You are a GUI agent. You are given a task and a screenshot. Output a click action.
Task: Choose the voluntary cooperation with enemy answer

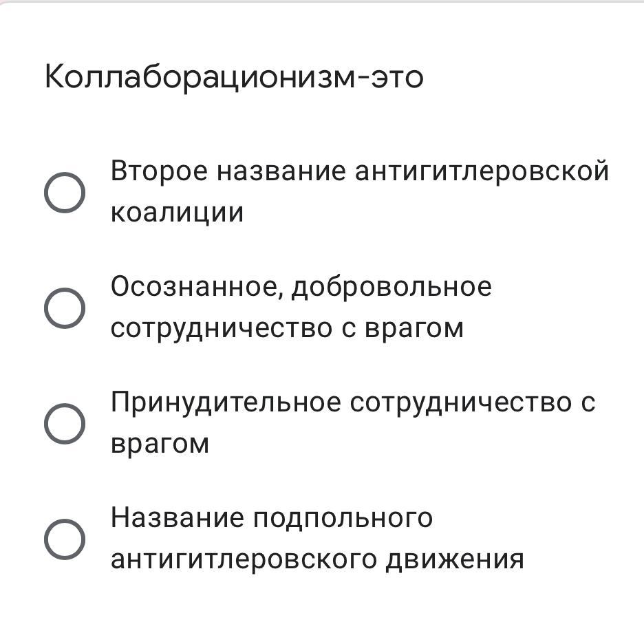pyautogui.click(x=65, y=308)
